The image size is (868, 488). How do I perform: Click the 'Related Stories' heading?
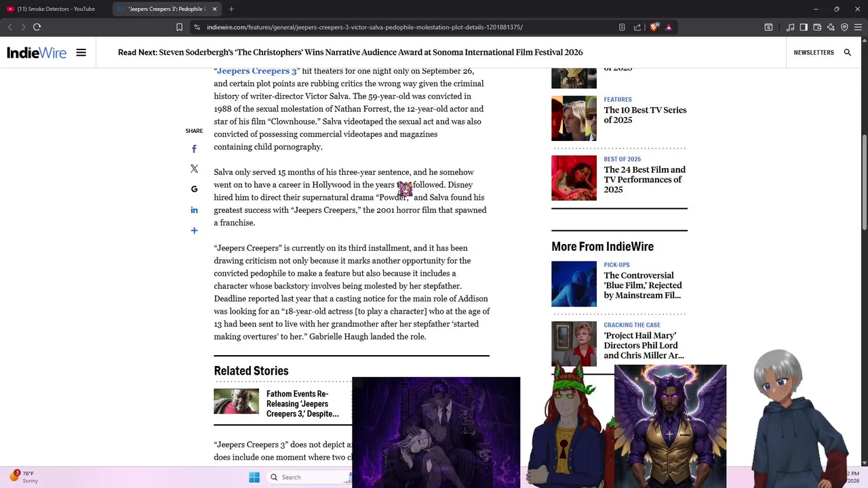pyautogui.click(x=251, y=370)
